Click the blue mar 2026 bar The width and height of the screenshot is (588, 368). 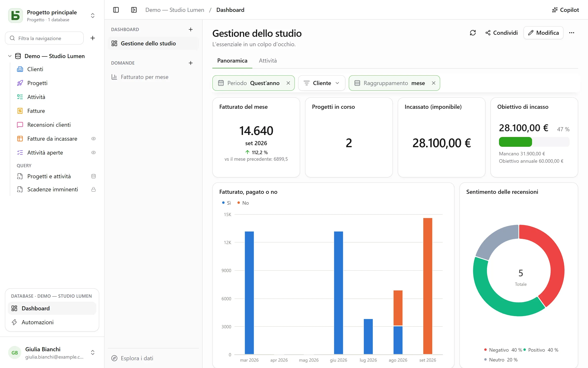249,293
